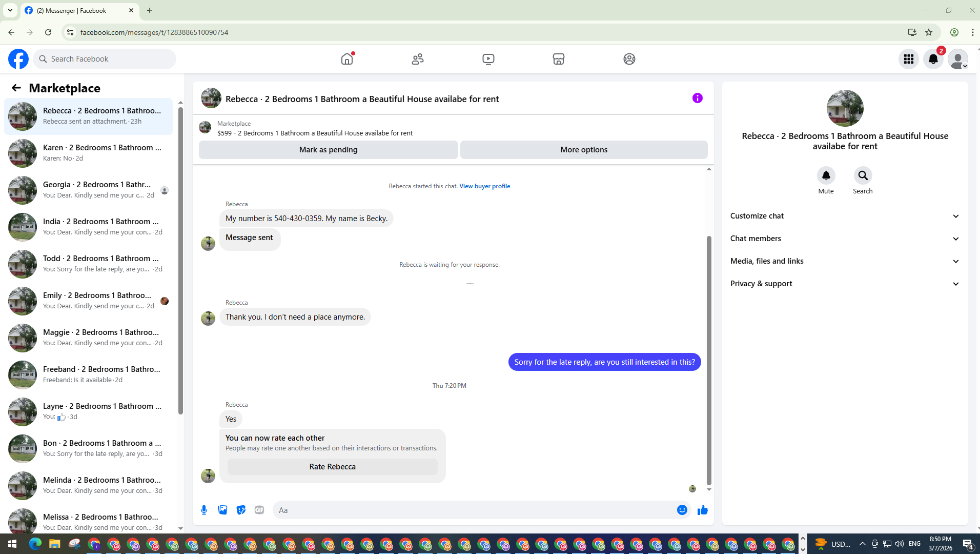980x554 pixels.
Task: Open the Layne conversation
Action: [x=88, y=411]
